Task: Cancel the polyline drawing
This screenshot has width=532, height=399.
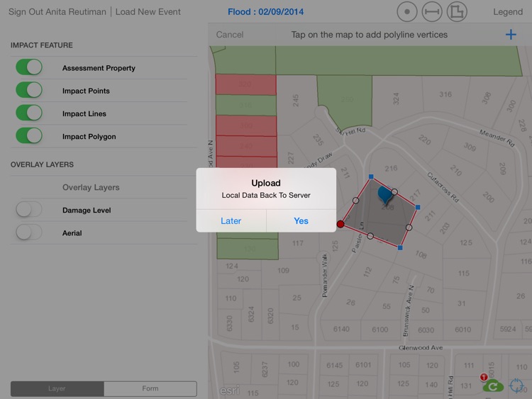Action: [230, 35]
